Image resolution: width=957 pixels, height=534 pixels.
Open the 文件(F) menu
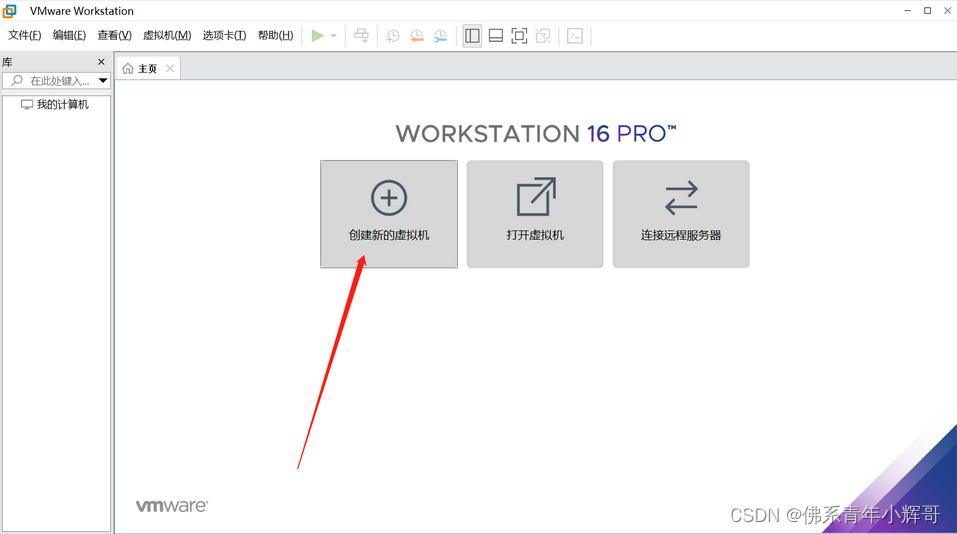tap(24, 35)
